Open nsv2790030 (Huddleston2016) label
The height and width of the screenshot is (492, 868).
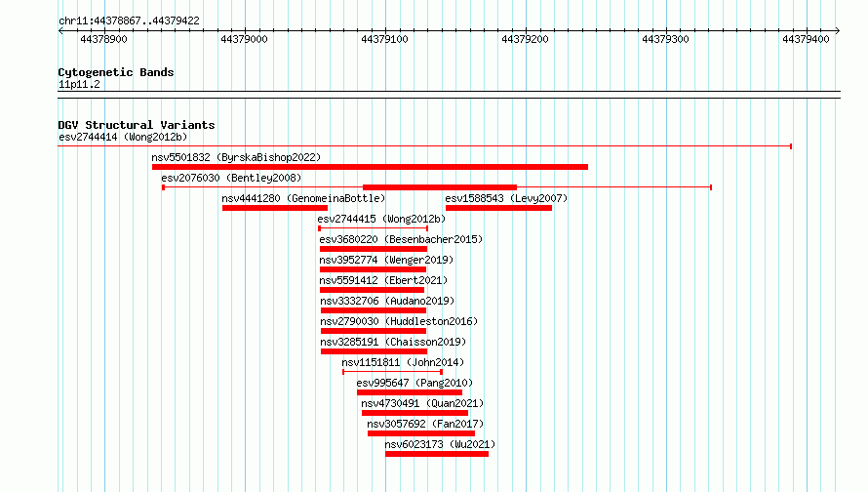pos(399,321)
